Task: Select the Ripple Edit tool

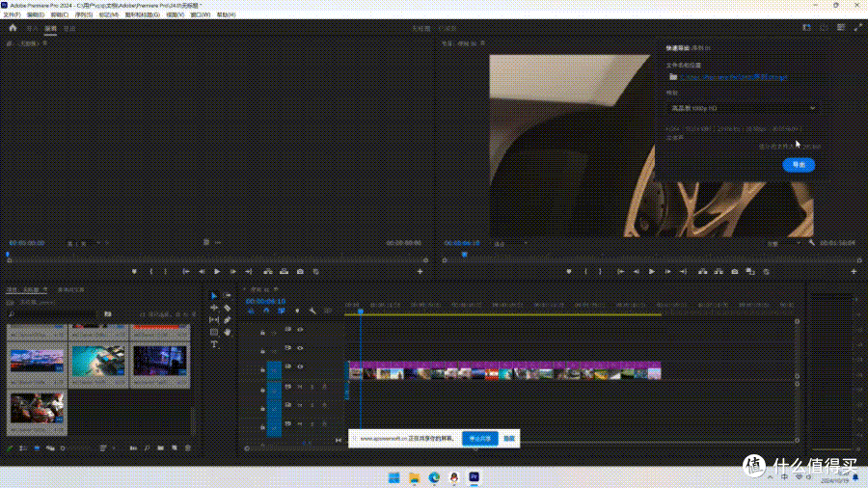Action: [214, 309]
